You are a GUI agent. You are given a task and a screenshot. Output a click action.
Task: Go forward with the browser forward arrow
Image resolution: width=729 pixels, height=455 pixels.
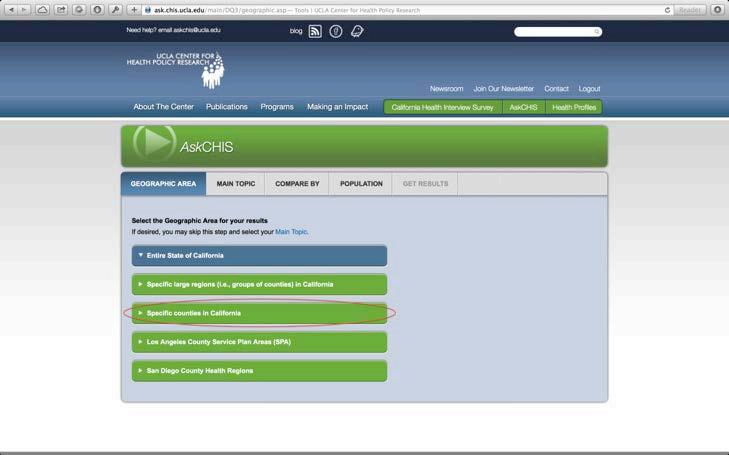click(x=24, y=9)
